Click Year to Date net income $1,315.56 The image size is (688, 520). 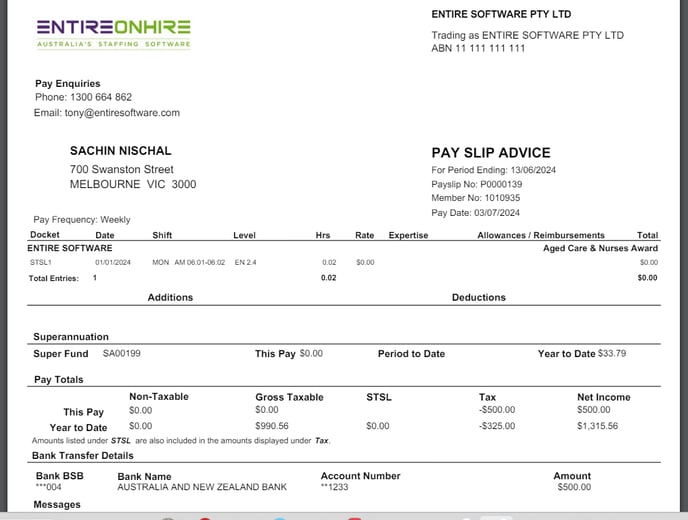coord(598,426)
